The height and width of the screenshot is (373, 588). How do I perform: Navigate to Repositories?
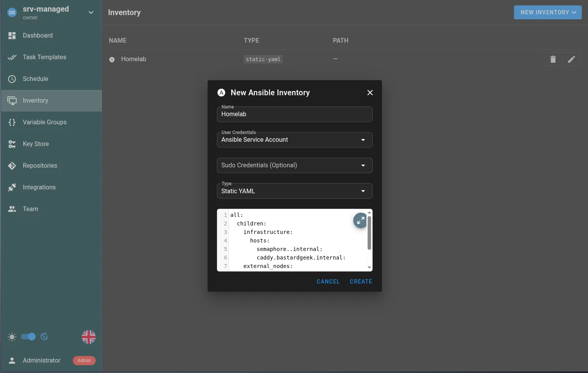pyautogui.click(x=40, y=165)
